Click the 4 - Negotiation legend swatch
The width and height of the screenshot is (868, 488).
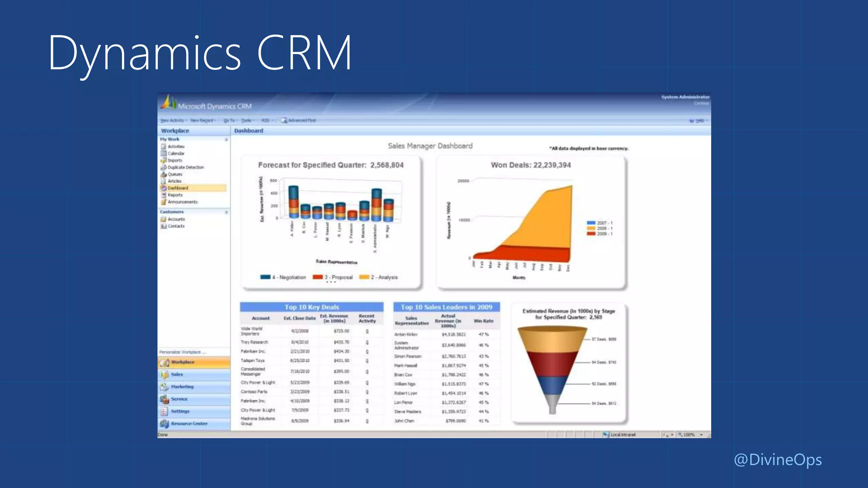pos(265,277)
